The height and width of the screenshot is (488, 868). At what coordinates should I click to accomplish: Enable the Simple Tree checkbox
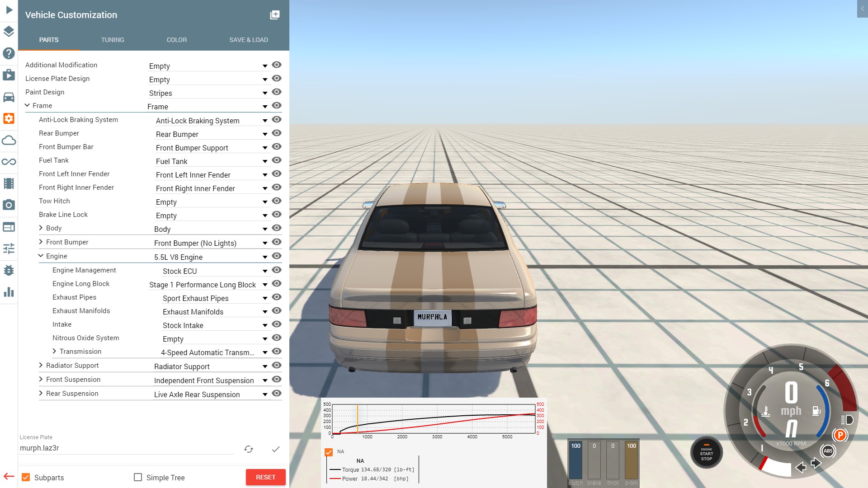[x=138, y=478]
